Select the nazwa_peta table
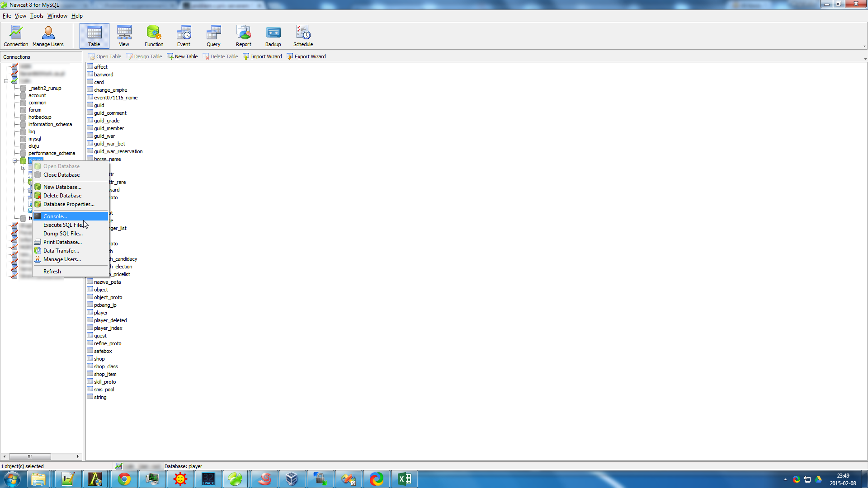 pos(107,282)
